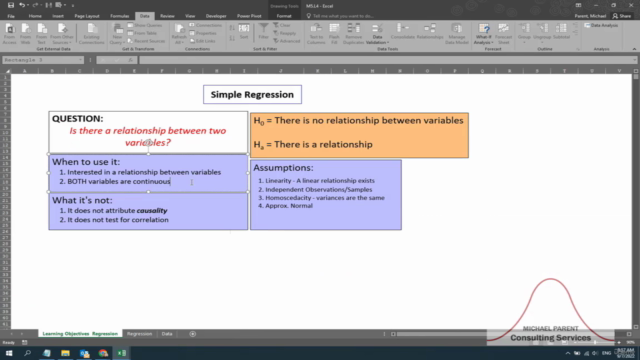Click Flash Fill
The width and height of the screenshot is (640, 360).
point(334,34)
